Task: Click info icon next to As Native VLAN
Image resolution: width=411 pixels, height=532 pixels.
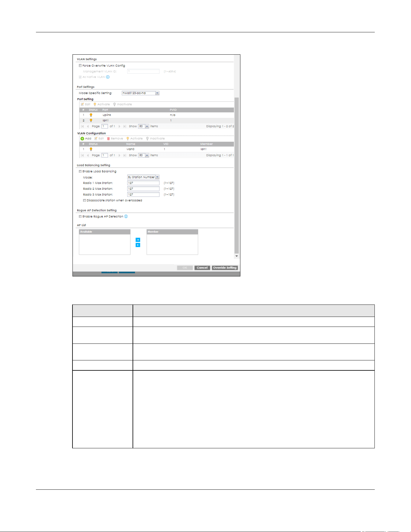Action: [x=108, y=77]
